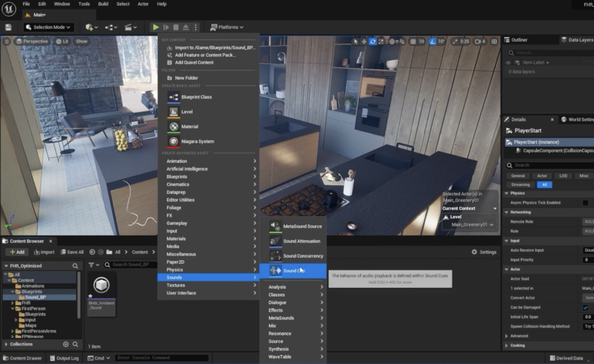Open the add content quick menu
Screen dimensions: 594x364
(91, 27)
